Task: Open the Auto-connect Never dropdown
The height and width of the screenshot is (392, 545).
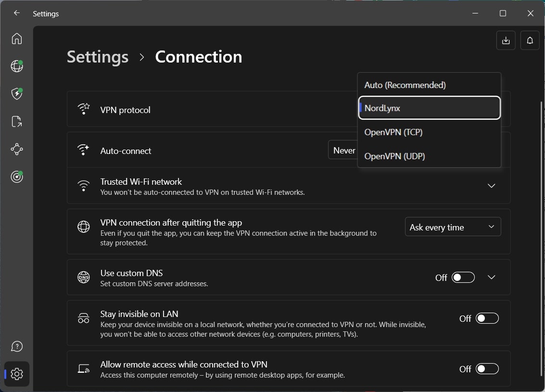Action: pos(343,150)
